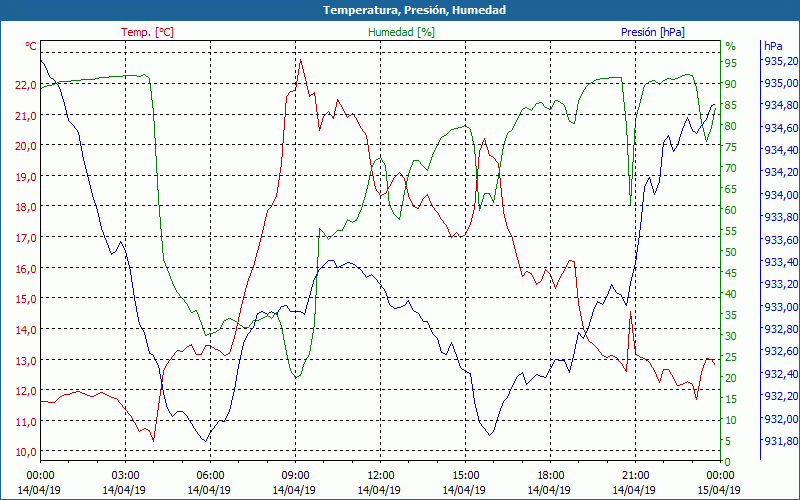Click the blue 'hPa' axis unit label
Image resolution: width=800 pixels, height=500 pixels.
pos(773,45)
